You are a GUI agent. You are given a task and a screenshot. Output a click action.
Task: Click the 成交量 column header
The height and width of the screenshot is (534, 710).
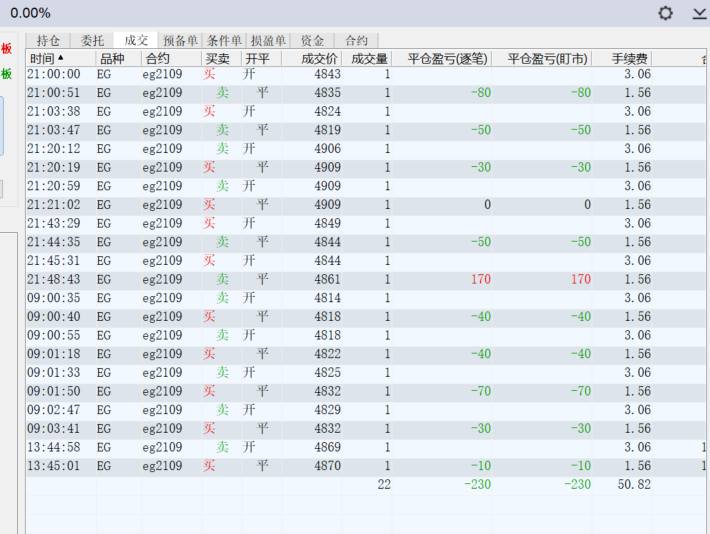click(x=367, y=58)
